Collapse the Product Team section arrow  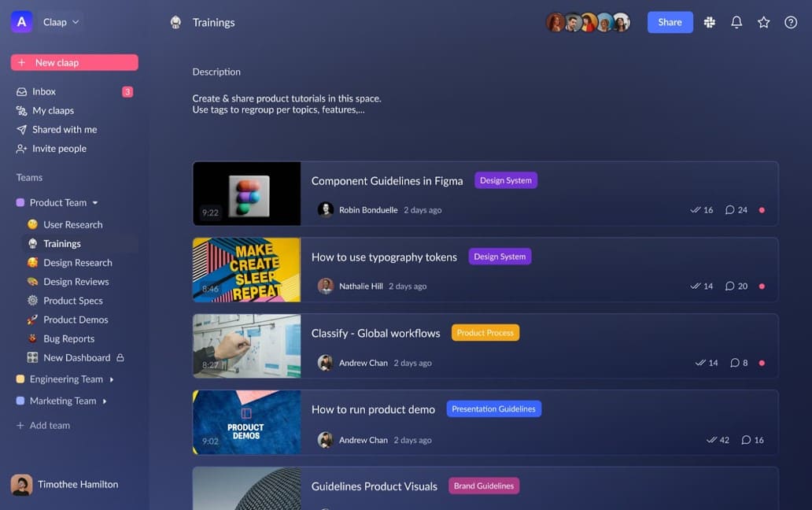95,203
